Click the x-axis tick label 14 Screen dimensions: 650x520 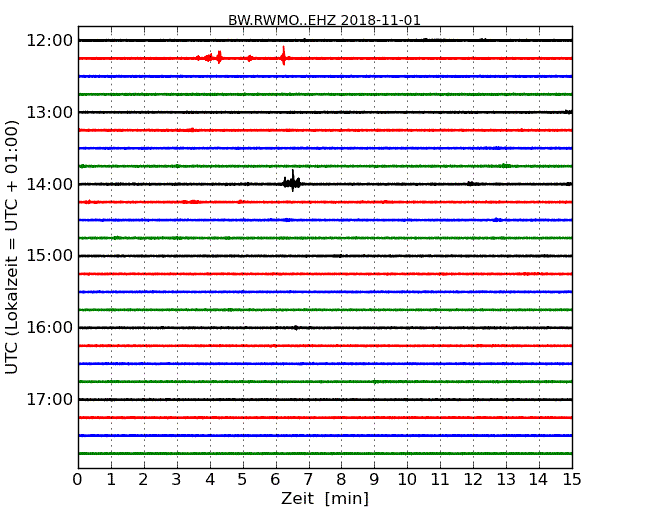click(538, 480)
